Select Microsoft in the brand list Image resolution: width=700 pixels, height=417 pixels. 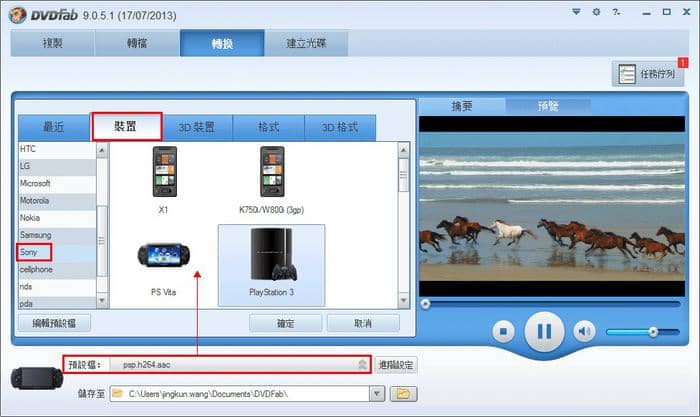coord(57,183)
